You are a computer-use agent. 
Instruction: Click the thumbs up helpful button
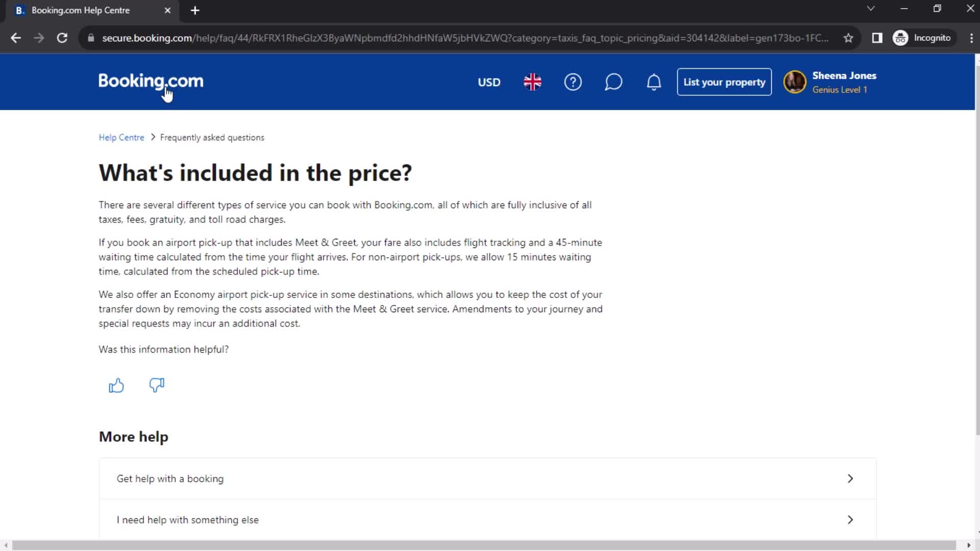pyautogui.click(x=116, y=385)
